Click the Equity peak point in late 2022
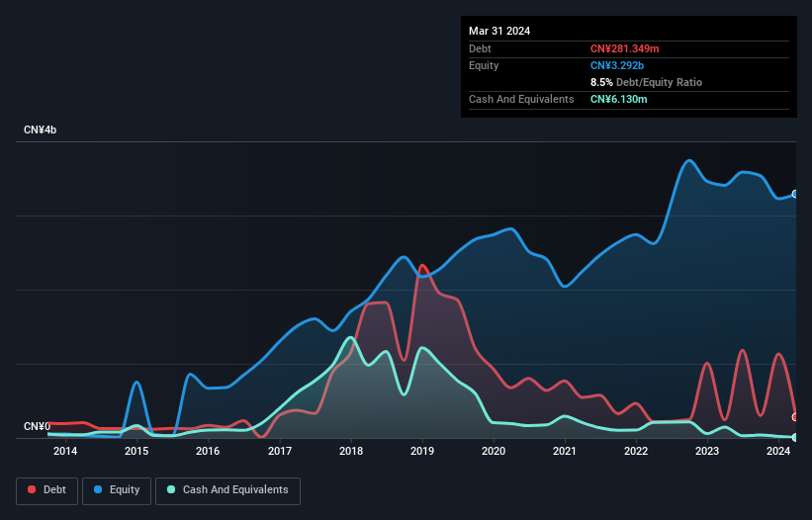The image size is (812, 520). [x=688, y=160]
